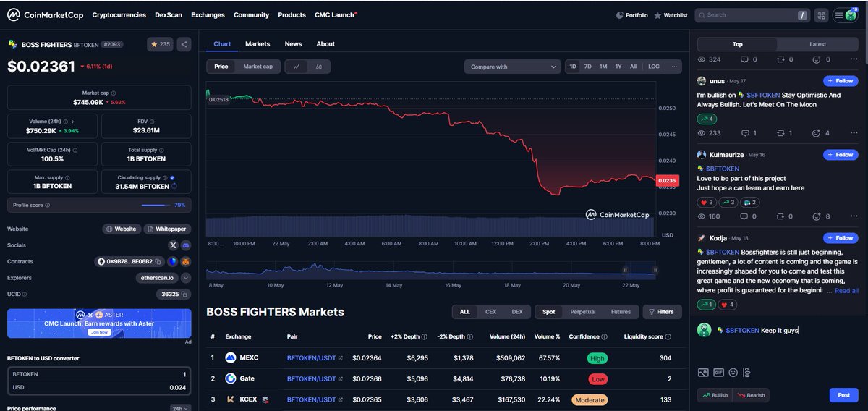Switch to the Markets tab
Viewport: 868px width, 411px height.
point(258,44)
